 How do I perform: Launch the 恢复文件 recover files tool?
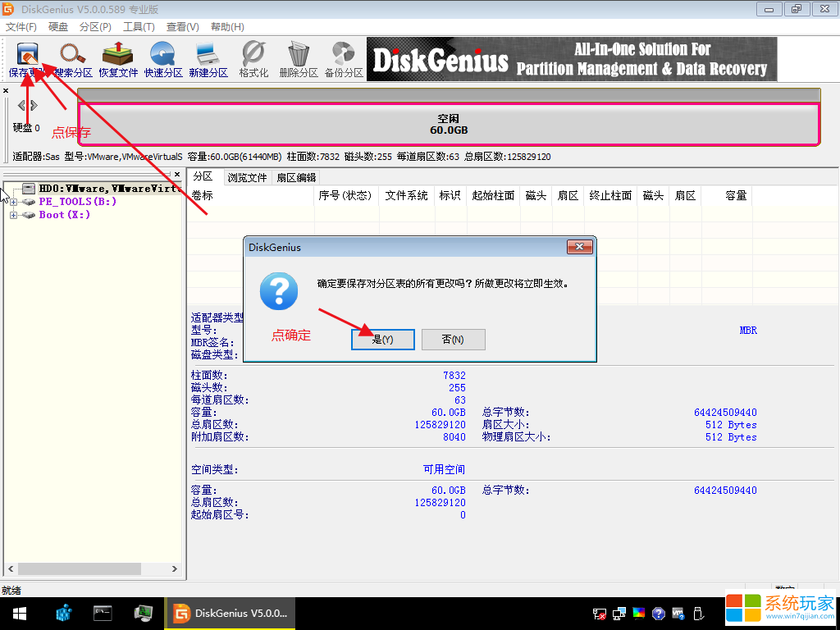(118, 60)
